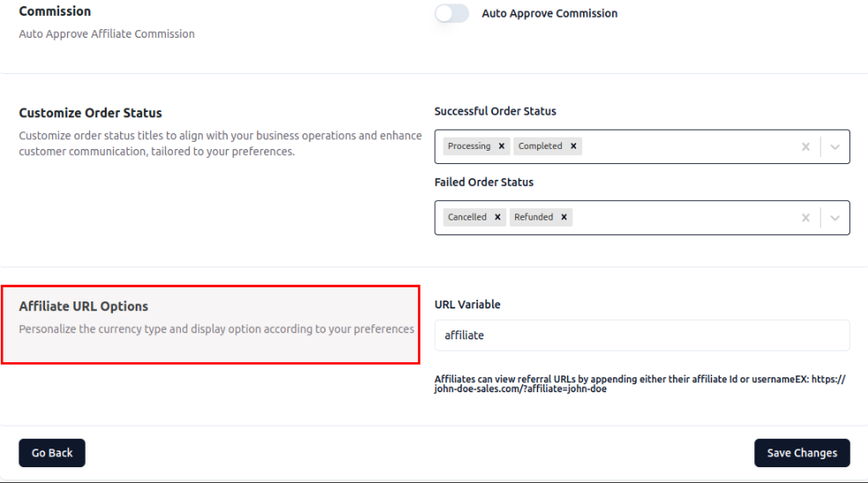The height and width of the screenshot is (483, 868).
Task: Remove the Cancelled status tag
Action: [498, 217]
